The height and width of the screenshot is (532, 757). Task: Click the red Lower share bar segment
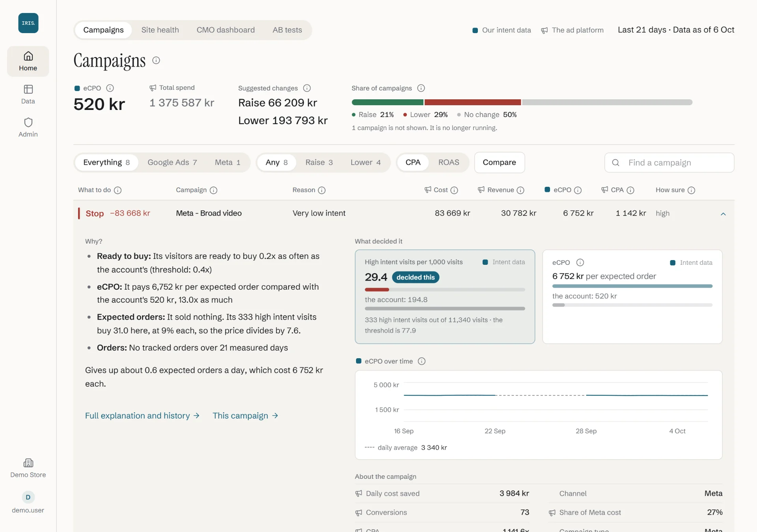click(473, 102)
